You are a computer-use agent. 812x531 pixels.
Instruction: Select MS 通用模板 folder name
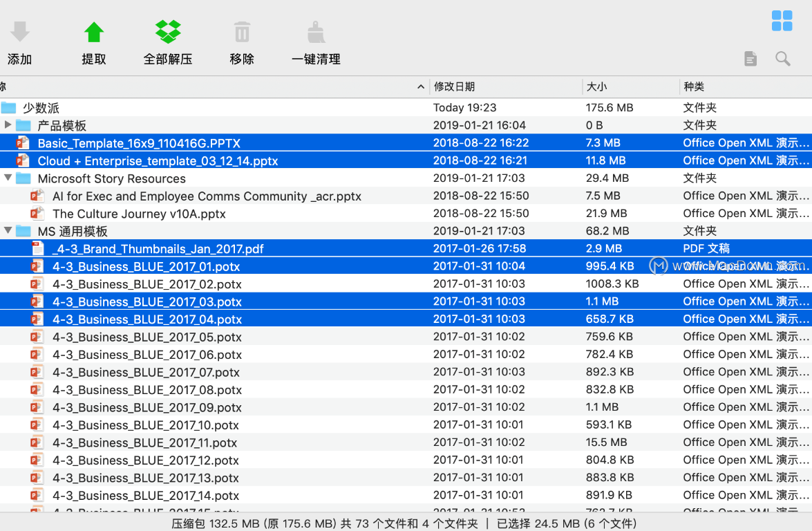pyautogui.click(x=73, y=232)
